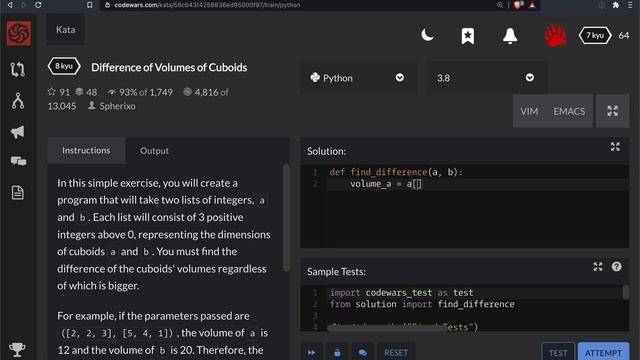Image resolution: width=640 pixels, height=360 pixels.
Task: Click the Brave shields icon
Action: [x=518, y=5]
